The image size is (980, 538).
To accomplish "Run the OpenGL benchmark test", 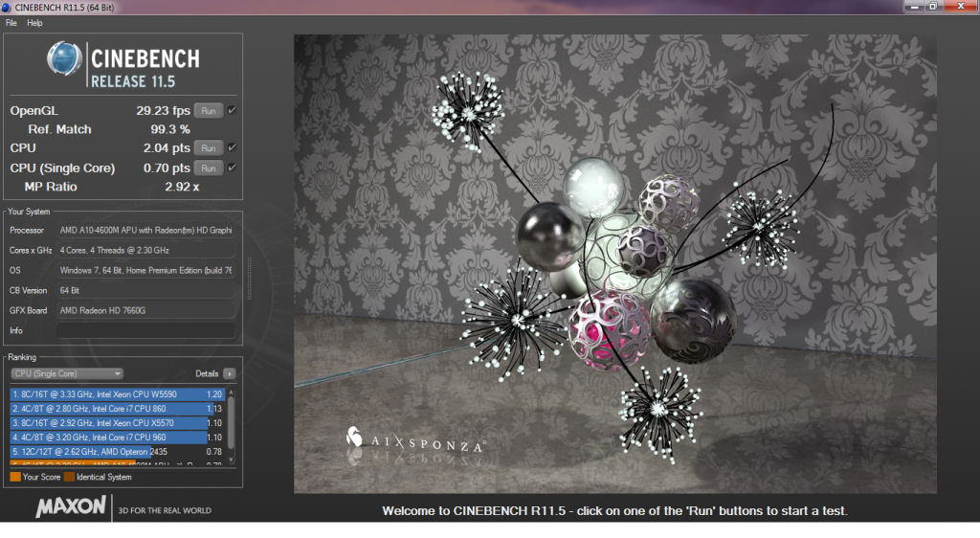I will [208, 111].
